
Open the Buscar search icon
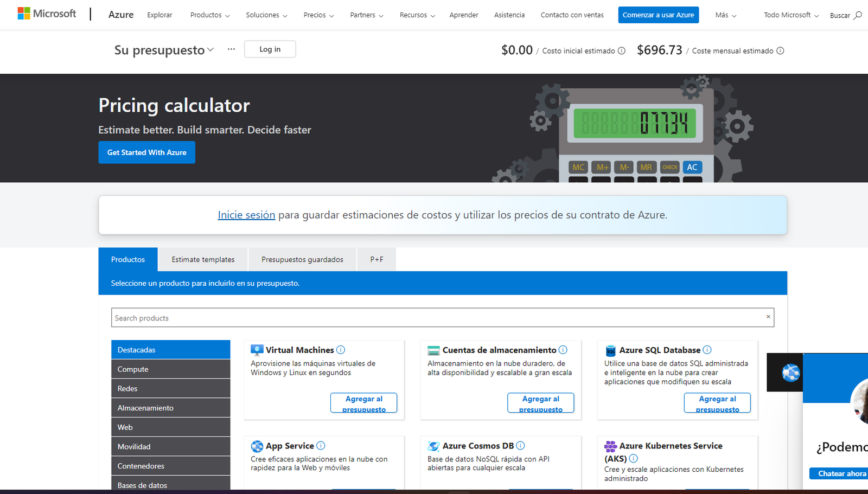(x=858, y=15)
